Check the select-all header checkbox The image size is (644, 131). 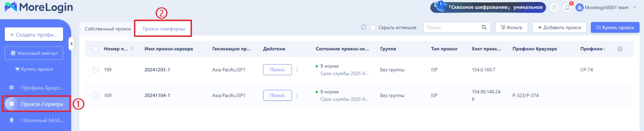click(95, 49)
